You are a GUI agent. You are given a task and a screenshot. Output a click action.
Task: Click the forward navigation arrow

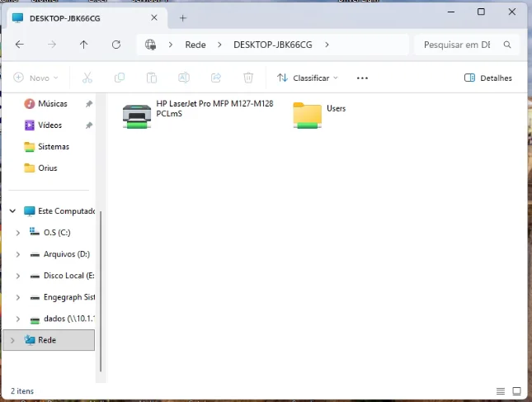52,45
